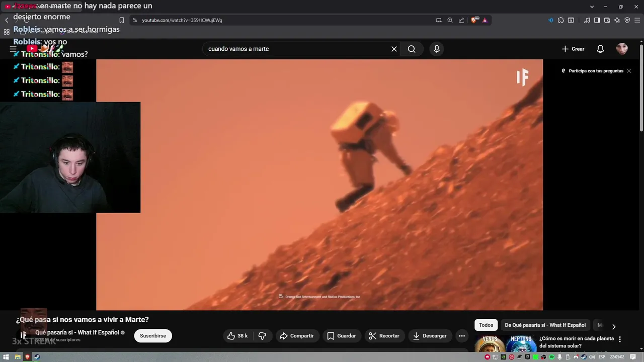Screen dimensions: 644x362
Task: Click the IF channel watermark on video
Action: pos(522,77)
